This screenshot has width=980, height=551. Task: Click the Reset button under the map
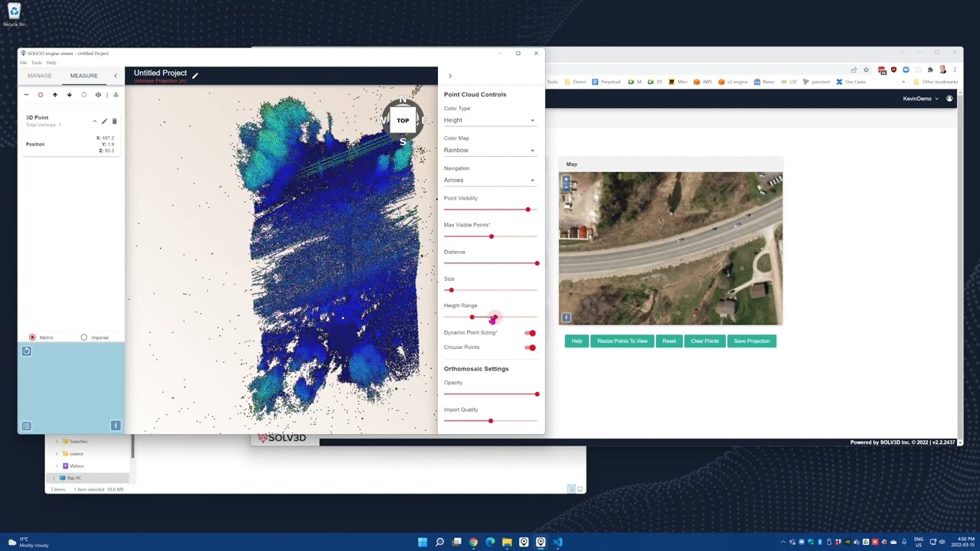[669, 341]
